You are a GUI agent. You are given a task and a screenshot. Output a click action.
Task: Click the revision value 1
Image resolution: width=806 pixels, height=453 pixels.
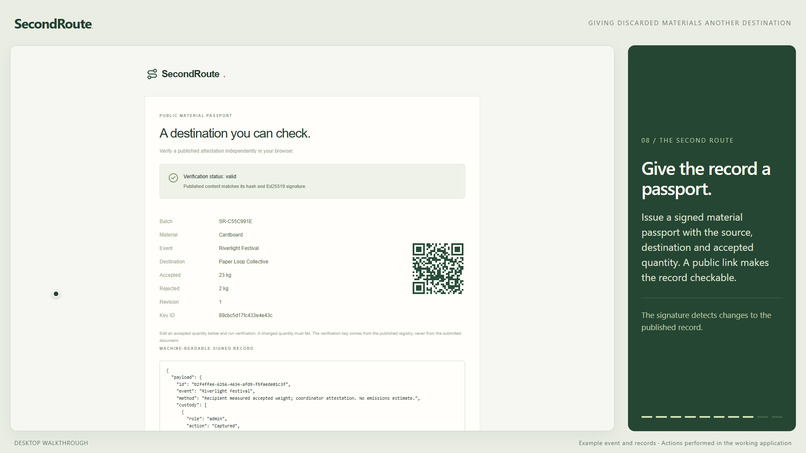click(x=220, y=302)
